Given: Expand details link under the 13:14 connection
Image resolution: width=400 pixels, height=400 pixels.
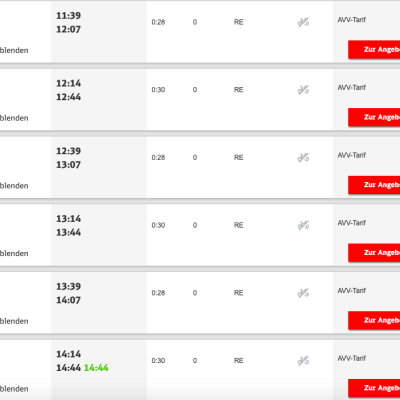Looking at the screenshot, I should coord(14,253).
